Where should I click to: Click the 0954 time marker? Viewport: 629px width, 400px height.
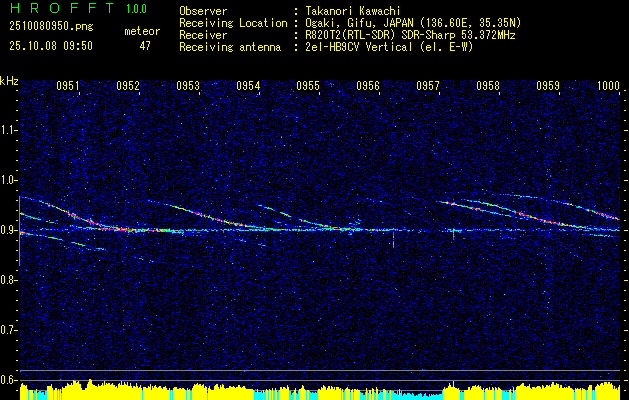tap(248, 85)
